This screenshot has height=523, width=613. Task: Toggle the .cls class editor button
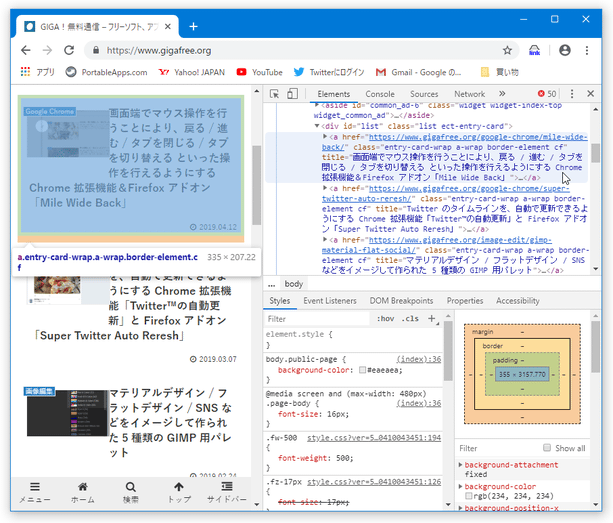[x=410, y=319]
